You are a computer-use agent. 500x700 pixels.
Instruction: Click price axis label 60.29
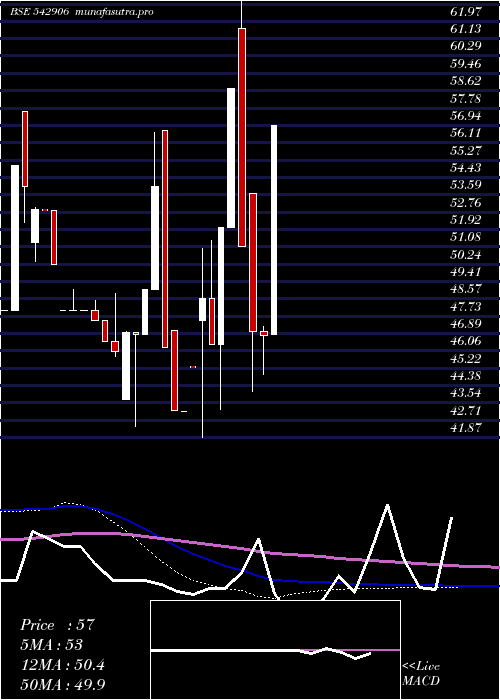click(466, 46)
